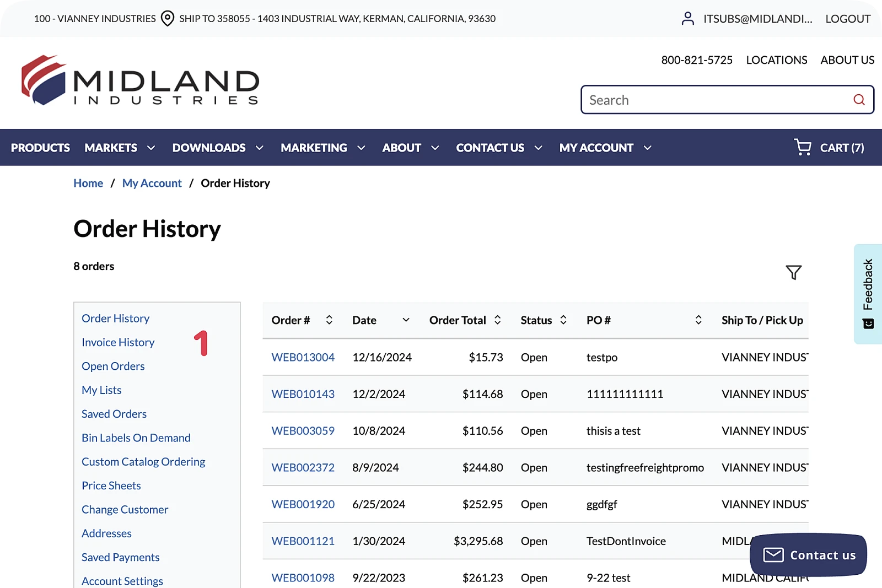Viewport: 882px width, 588px height.
Task: Click the user account profile icon
Action: [687, 19]
